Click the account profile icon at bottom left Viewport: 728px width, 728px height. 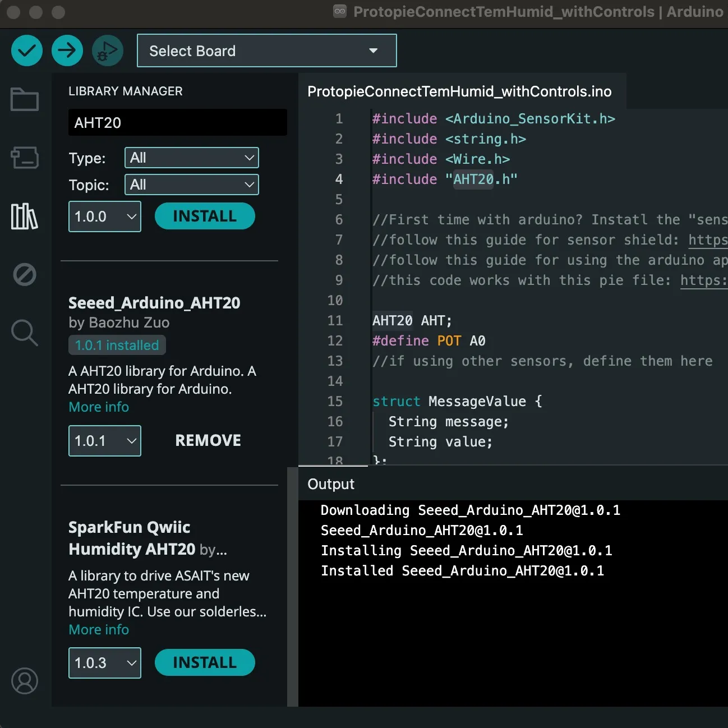point(24,681)
